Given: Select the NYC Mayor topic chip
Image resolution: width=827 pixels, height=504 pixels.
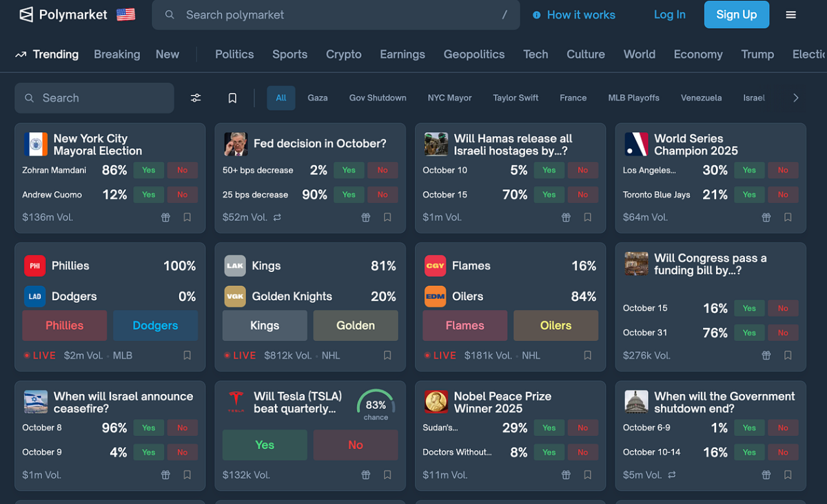Looking at the screenshot, I should [449, 98].
